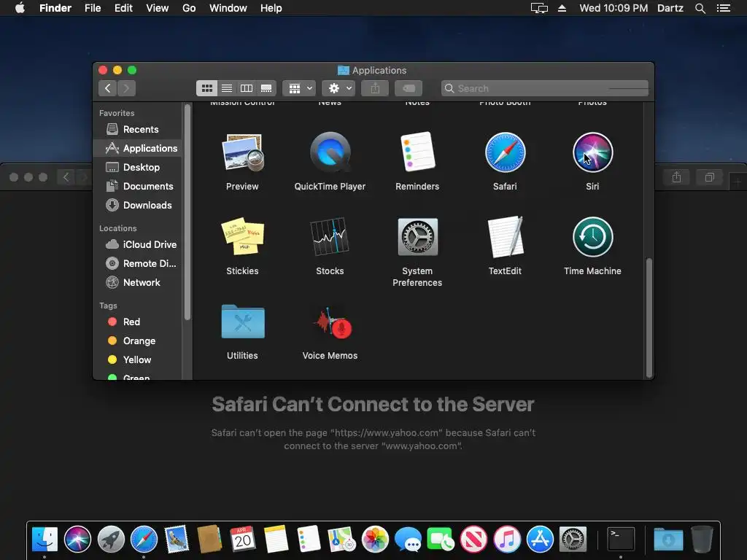Open Network in the sidebar
Image resolution: width=747 pixels, height=560 pixels.
pyautogui.click(x=138, y=282)
